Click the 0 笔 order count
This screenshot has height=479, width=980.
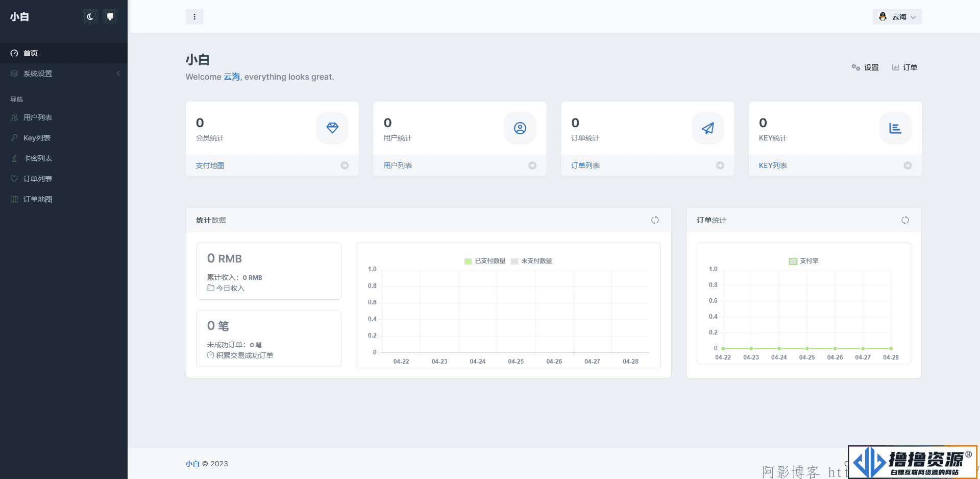pyautogui.click(x=218, y=326)
